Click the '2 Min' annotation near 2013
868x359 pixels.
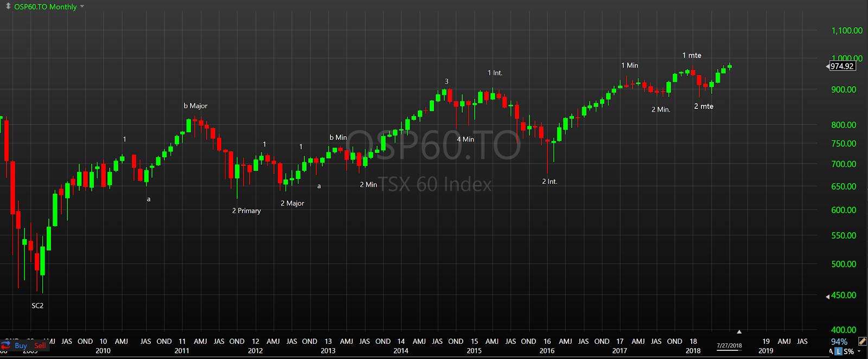pos(368,184)
